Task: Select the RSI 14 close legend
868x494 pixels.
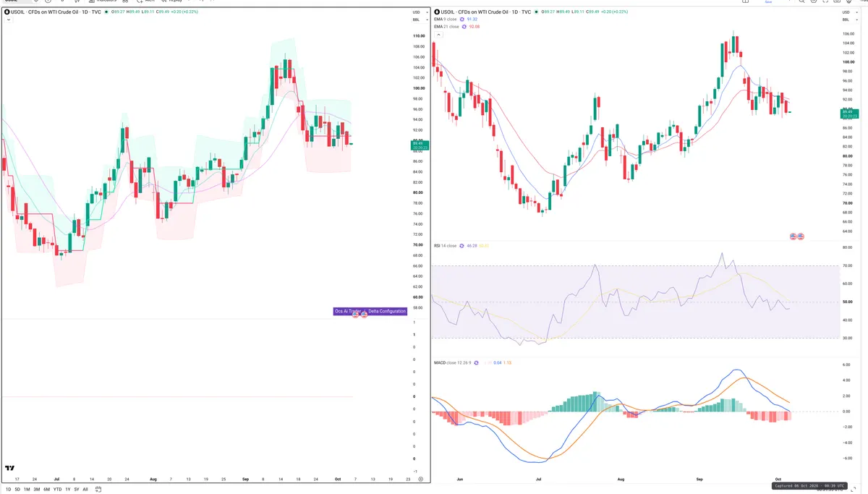Action: point(445,246)
